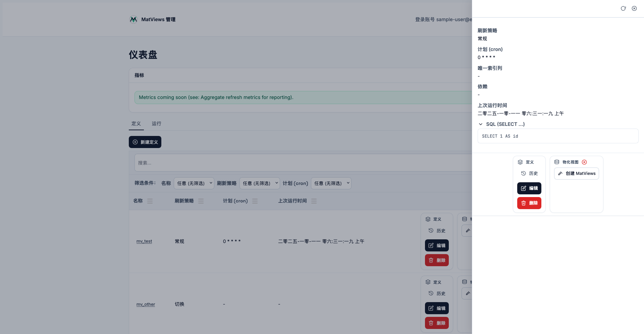Viewport: 644px width, 334px height.
Task: Click the MatViews logo icon
Action: [x=133, y=19]
